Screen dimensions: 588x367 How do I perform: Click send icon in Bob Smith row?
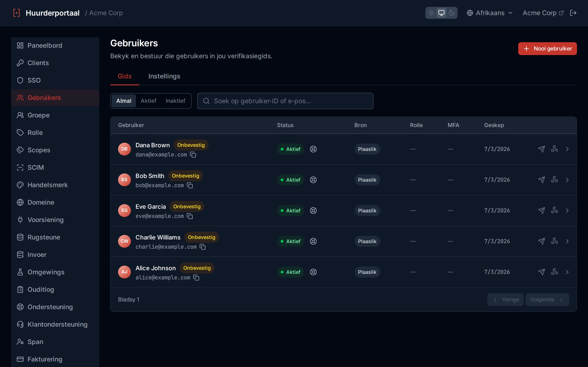[x=541, y=180]
